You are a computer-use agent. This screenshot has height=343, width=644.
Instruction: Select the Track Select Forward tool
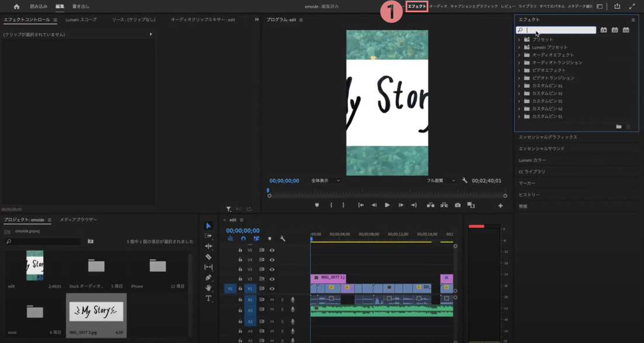coord(208,236)
